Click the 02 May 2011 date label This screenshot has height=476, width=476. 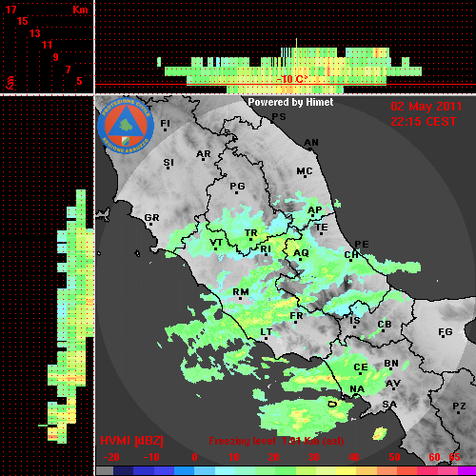coord(426,107)
